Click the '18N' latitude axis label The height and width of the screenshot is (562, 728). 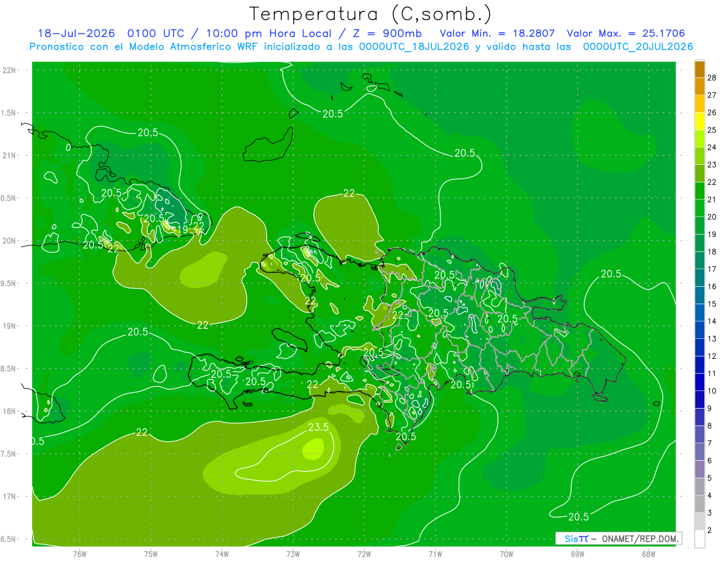coord(10,412)
